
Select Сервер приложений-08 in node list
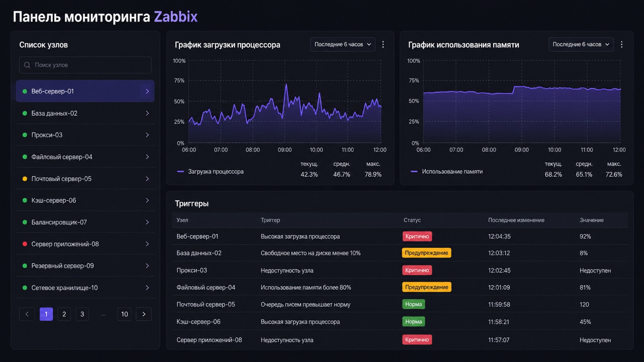coord(85,244)
